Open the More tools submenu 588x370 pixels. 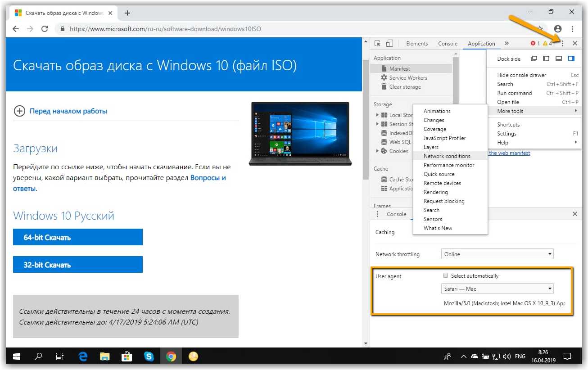pos(534,111)
